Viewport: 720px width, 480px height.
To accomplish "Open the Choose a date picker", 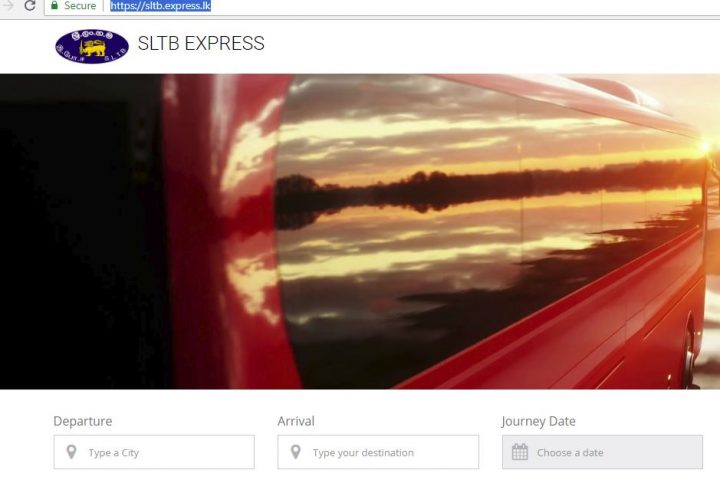I will 602,452.
